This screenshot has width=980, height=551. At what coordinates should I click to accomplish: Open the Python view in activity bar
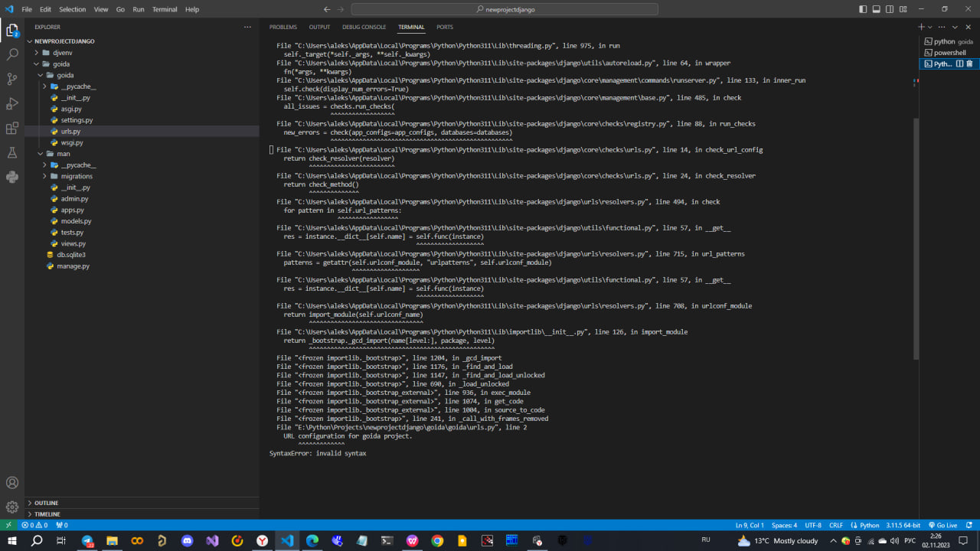click(x=12, y=177)
